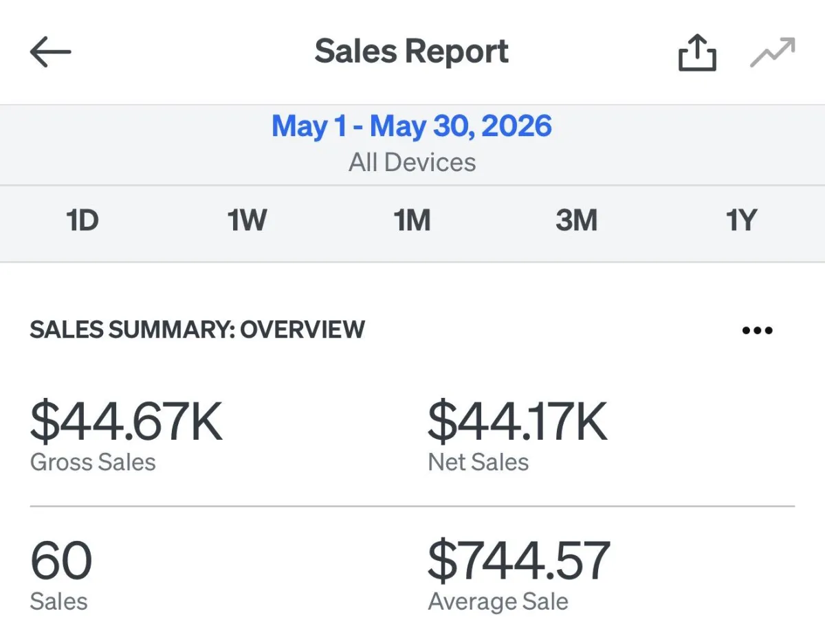Open the $44.17K Net Sales figure
Viewport: 825px width, 644px height.
click(x=518, y=421)
